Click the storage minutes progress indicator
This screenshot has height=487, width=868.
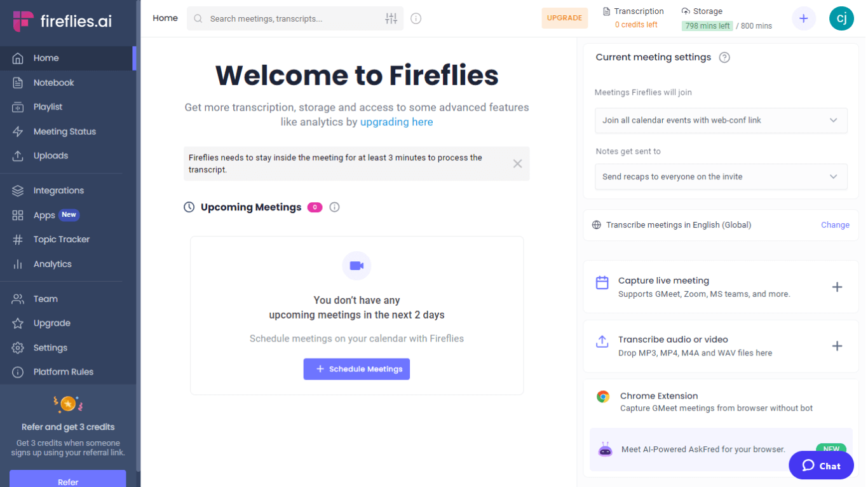click(x=707, y=25)
